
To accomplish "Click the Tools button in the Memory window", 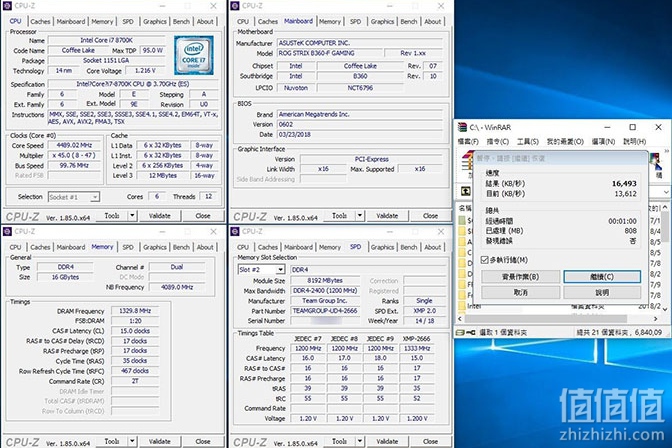I will 112,441.
